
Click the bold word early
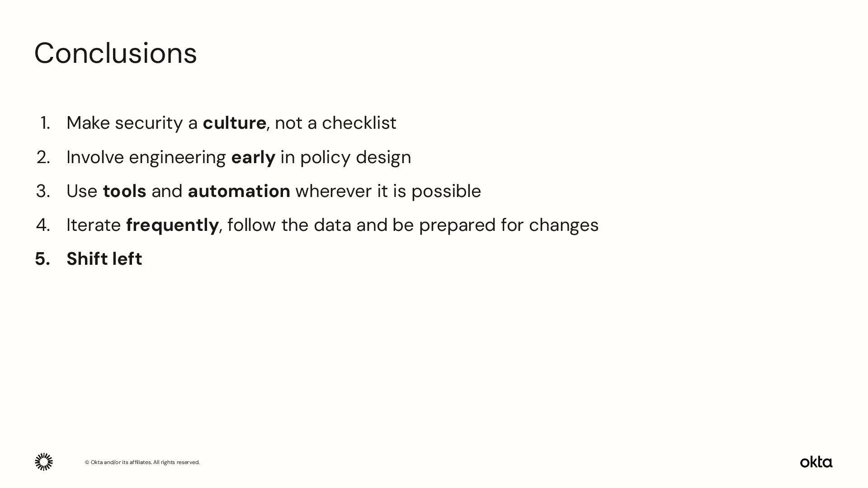click(x=253, y=157)
